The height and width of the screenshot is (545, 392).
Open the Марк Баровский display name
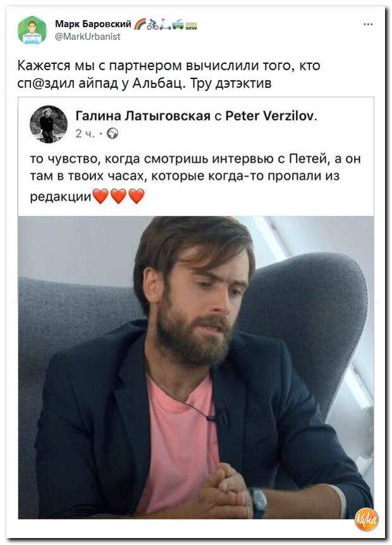(93, 23)
